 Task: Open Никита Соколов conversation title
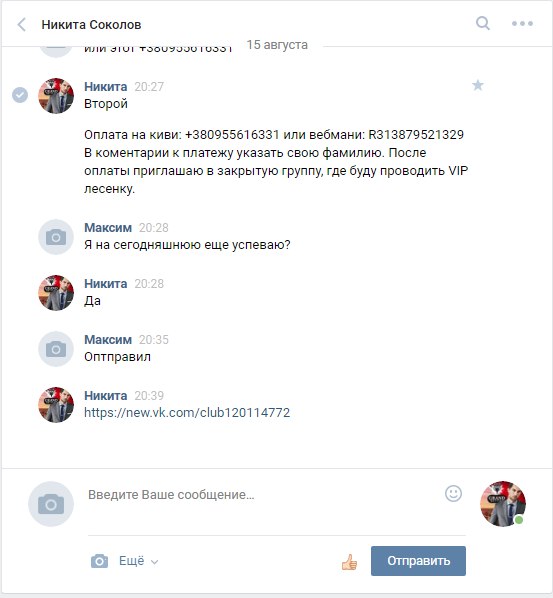pyautogui.click(x=91, y=25)
